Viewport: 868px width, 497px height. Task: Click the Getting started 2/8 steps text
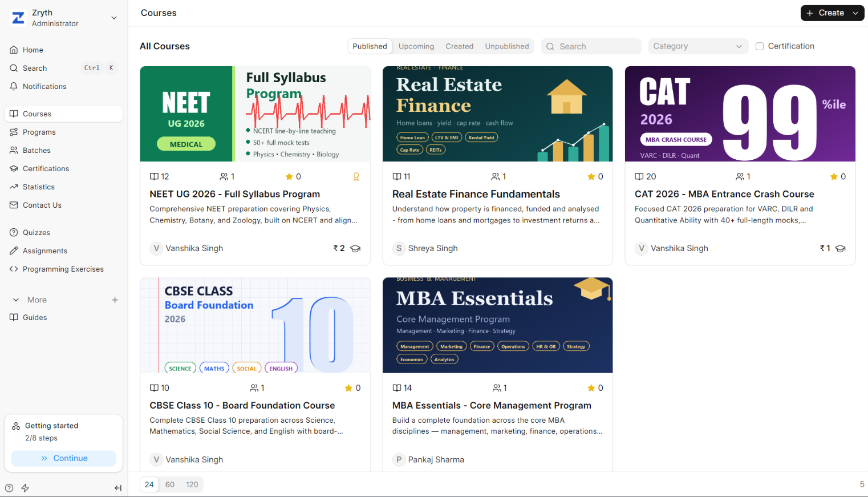[x=41, y=438]
